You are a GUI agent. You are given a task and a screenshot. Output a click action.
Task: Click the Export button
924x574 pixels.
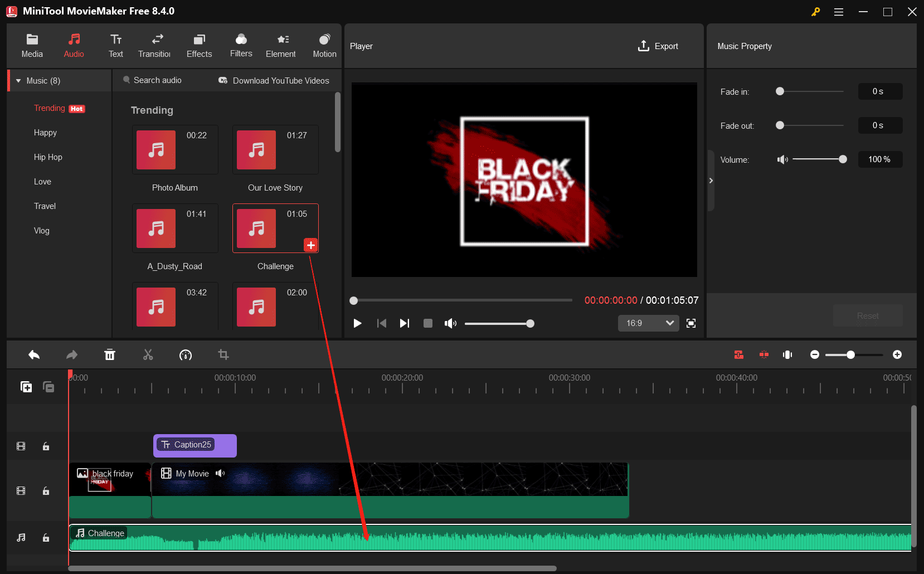click(x=658, y=46)
